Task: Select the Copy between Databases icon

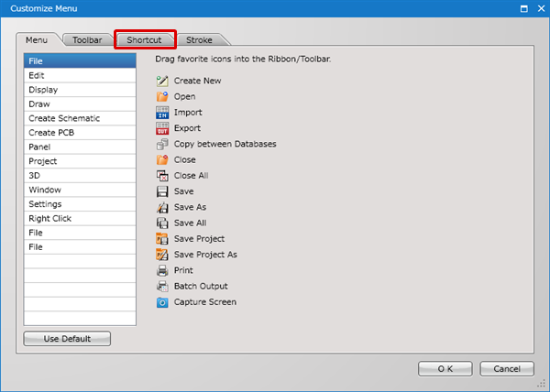Action: 163,144
